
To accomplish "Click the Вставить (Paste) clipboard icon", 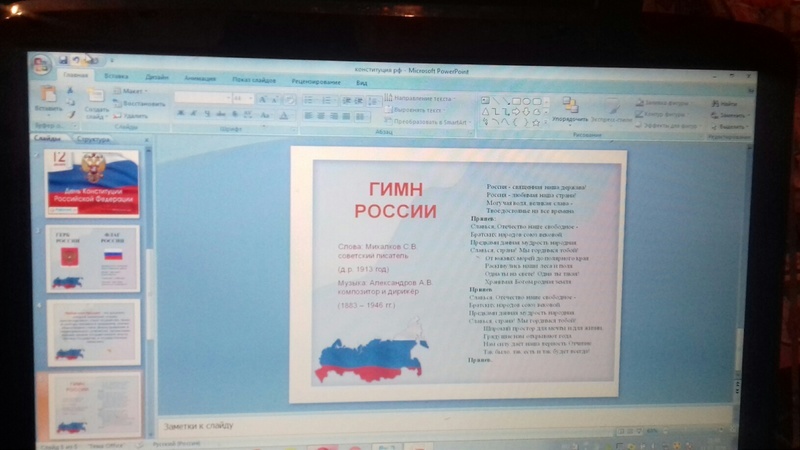I will tap(48, 96).
